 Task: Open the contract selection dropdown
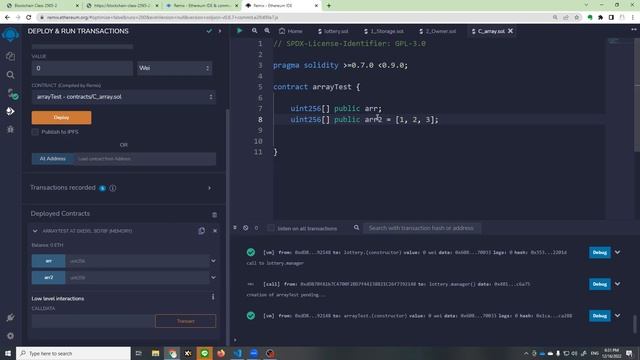click(x=124, y=97)
